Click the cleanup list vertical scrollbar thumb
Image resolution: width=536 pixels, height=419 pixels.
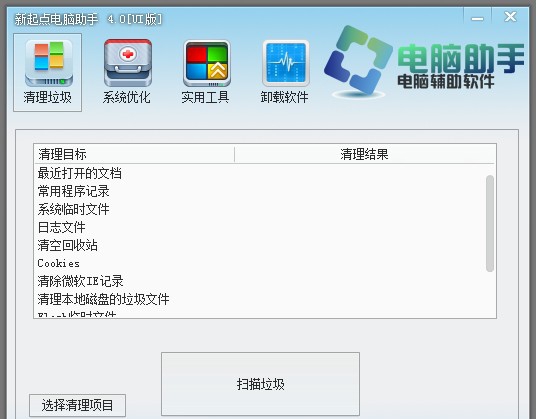pos(490,224)
